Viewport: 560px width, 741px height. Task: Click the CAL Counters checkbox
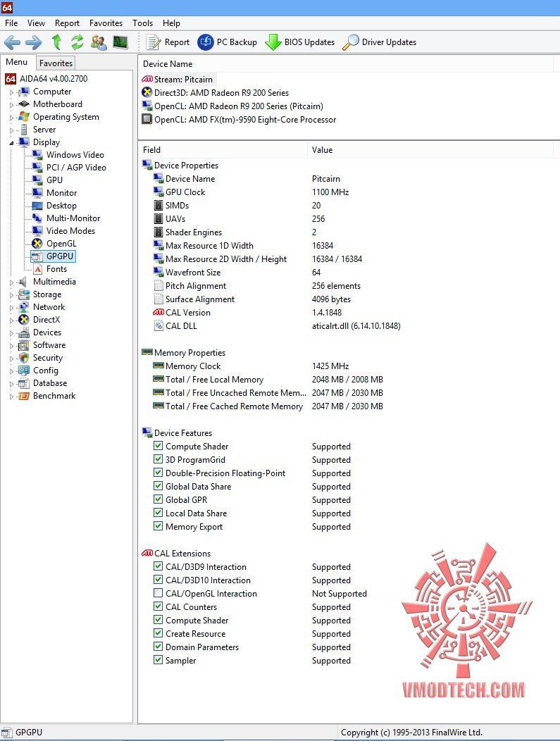(158, 606)
